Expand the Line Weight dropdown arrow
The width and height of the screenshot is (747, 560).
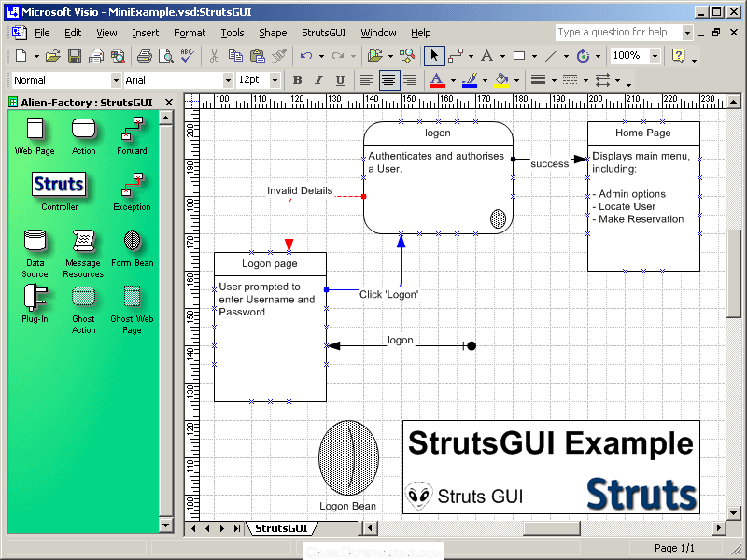pos(554,80)
